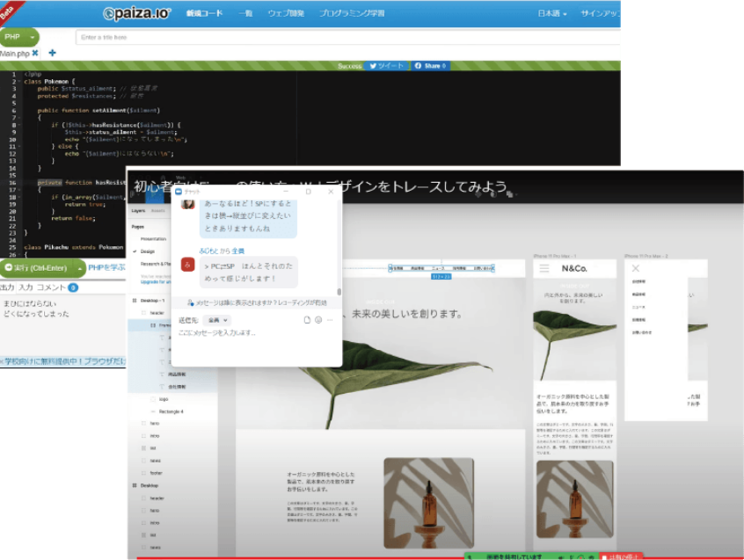This screenshot has height=560, width=744.
Task: Click the X icon in mobile menu frame
Action: click(x=636, y=268)
